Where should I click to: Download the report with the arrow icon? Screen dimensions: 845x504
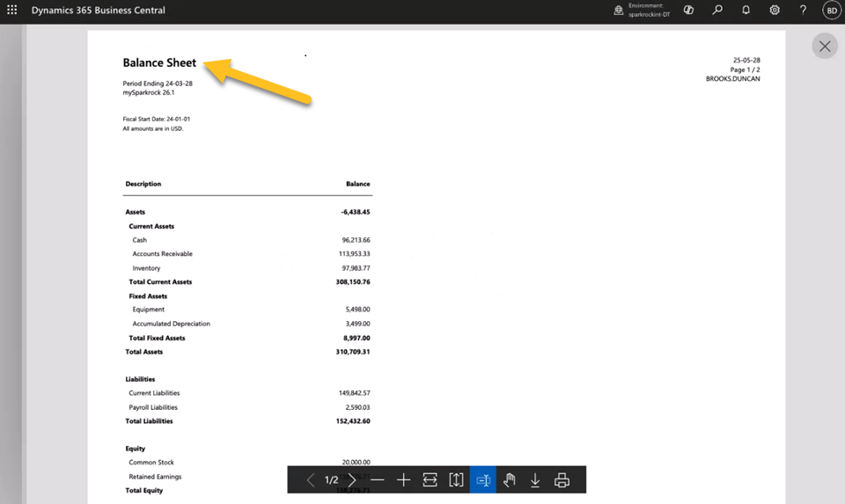pos(535,479)
